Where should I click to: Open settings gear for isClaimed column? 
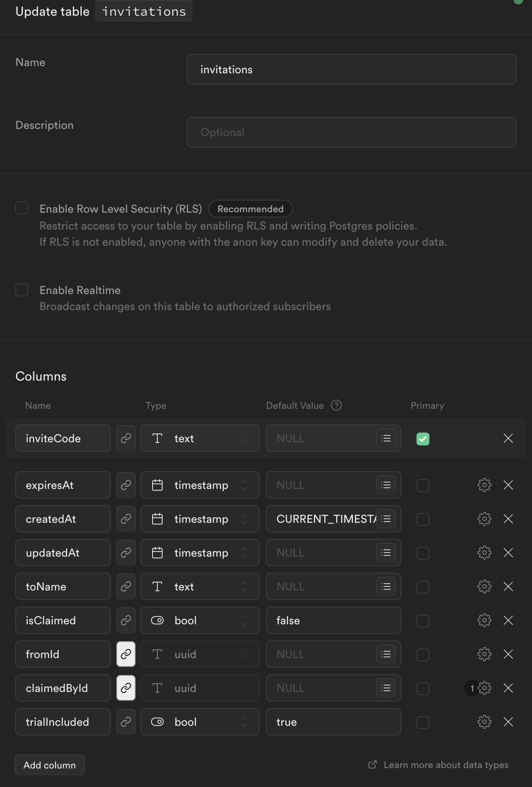click(485, 620)
